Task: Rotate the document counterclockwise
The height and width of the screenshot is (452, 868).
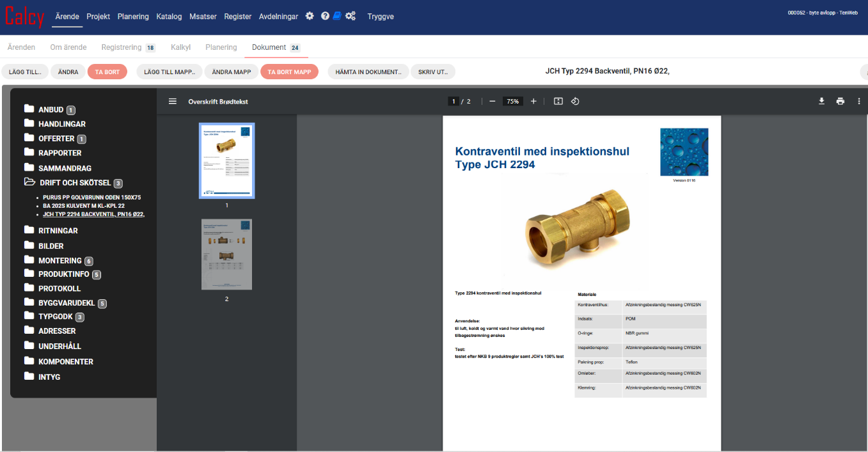Action: (575, 102)
